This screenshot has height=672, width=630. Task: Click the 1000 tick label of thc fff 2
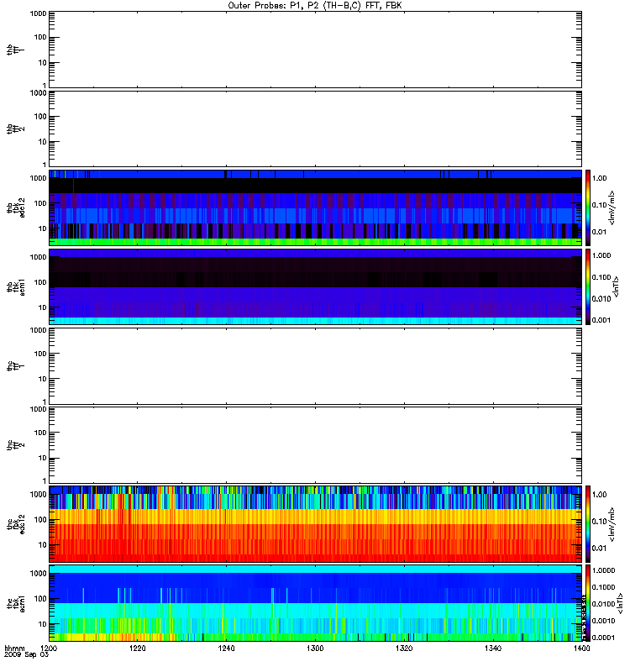[x=38, y=409]
